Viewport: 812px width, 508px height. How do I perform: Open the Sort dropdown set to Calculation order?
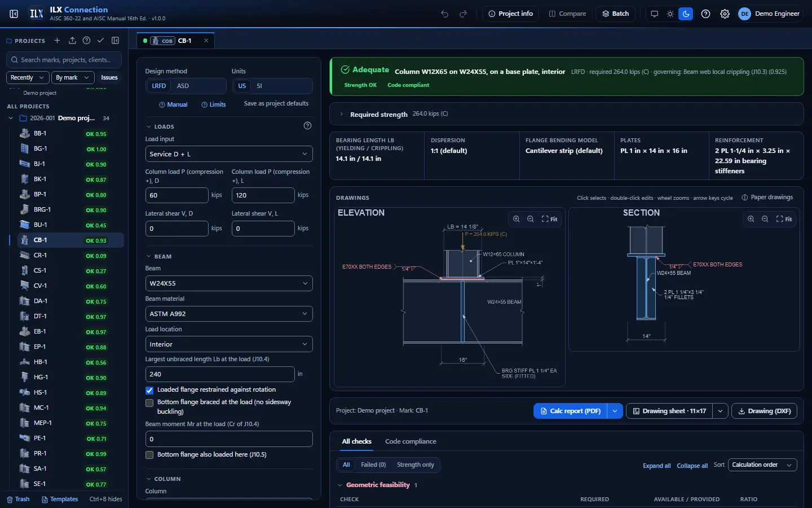[762, 465]
